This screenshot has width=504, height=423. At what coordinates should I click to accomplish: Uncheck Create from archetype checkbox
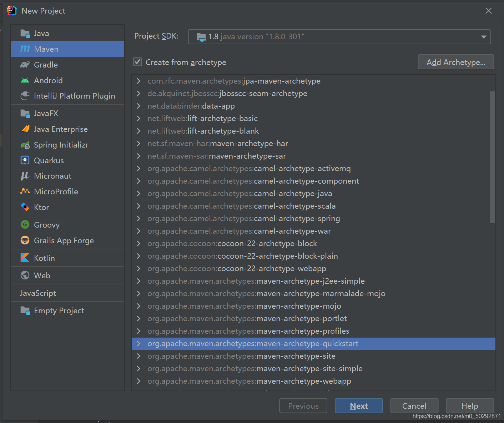pyautogui.click(x=138, y=62)
